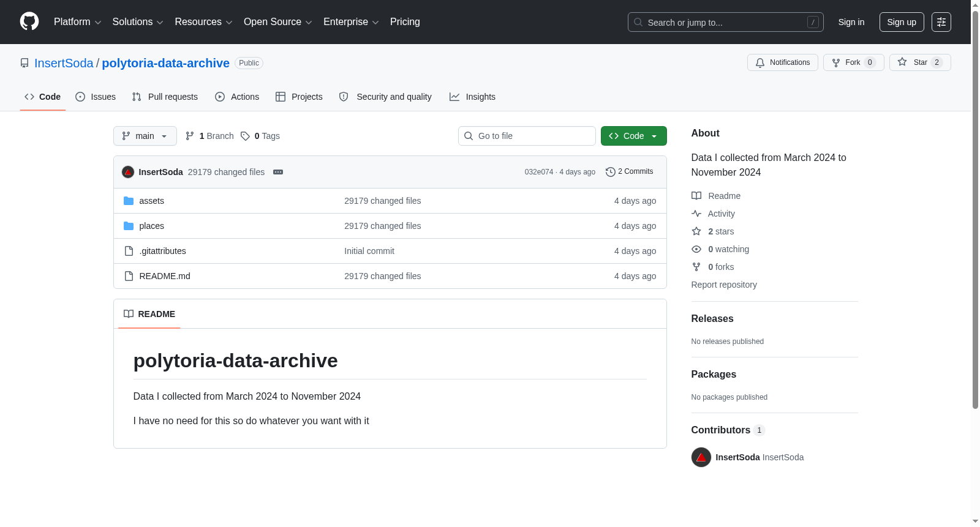Click the repository icon beside InsertSoda
This screenshot has width=980, height=527.
click(x=24, y=63)
